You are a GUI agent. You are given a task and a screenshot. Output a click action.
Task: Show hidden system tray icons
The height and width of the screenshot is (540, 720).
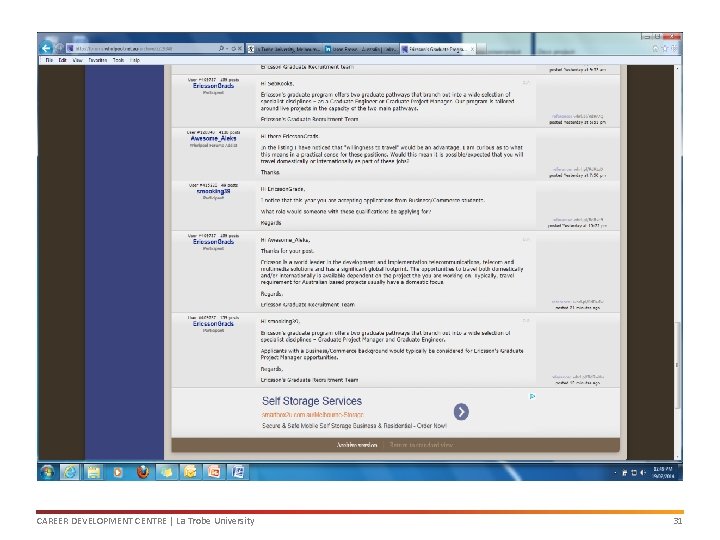615,472
